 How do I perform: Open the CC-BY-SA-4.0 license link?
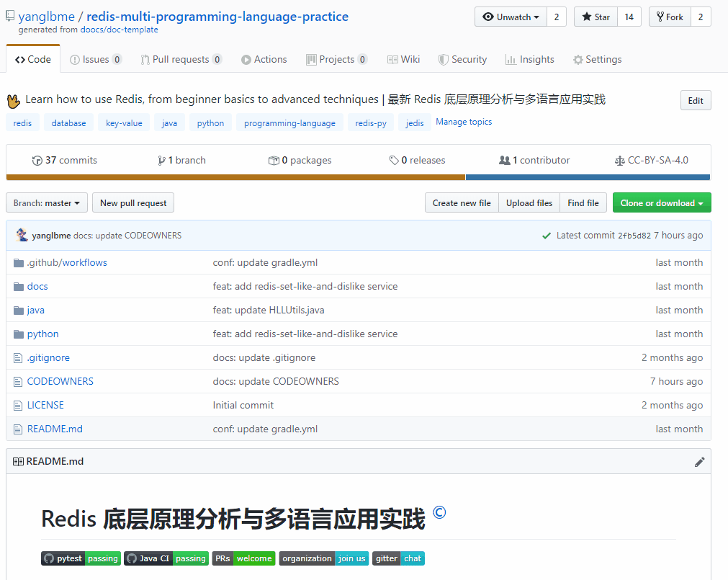[652, 160]
